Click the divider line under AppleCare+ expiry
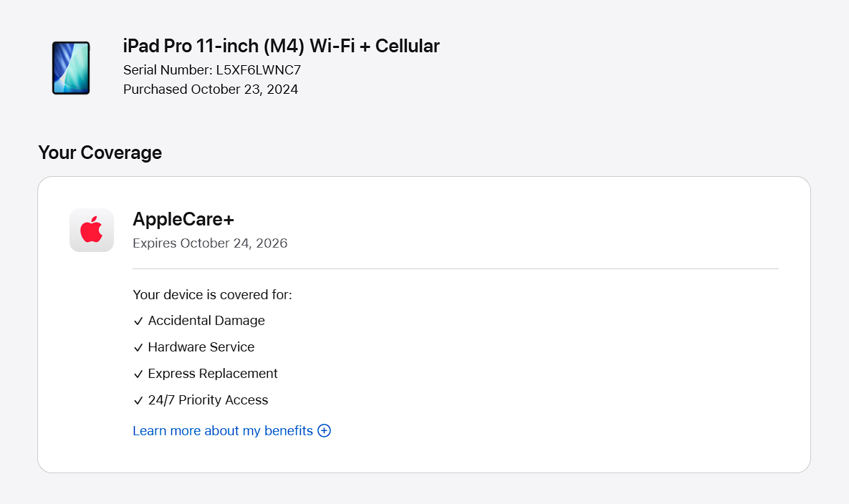The image size is (849, 504). click(x=455, y=269)
